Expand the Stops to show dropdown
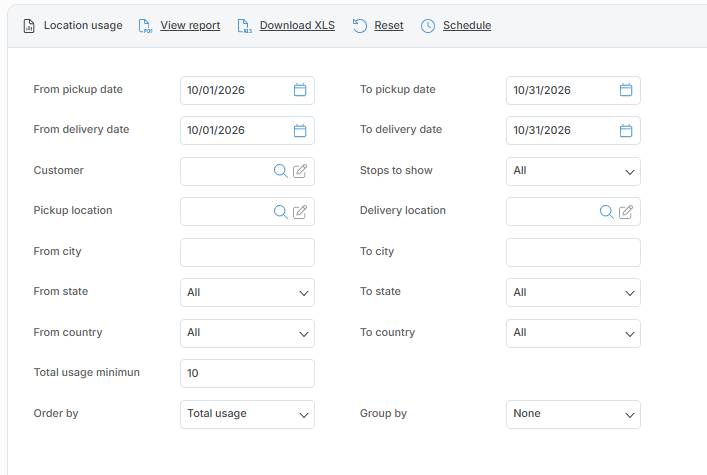The image size is (707, 475). 573,171
